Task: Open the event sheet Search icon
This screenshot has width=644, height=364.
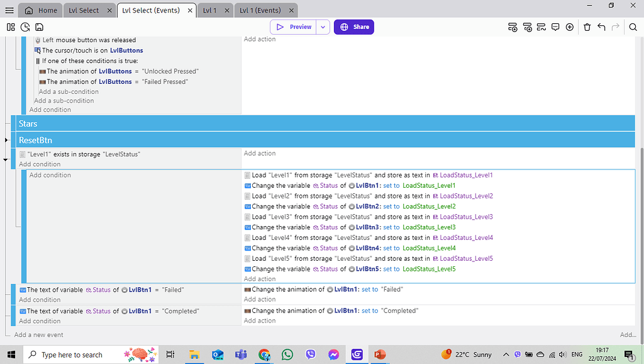Action: (633, 27)
